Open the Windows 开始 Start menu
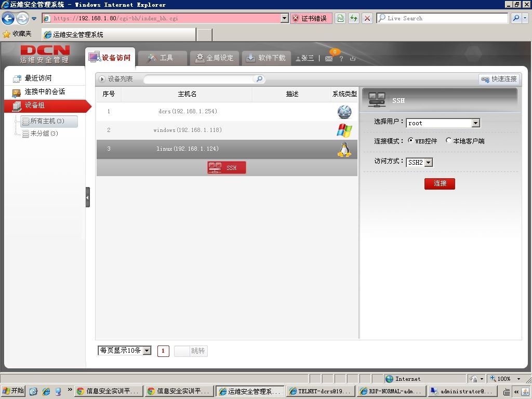The image size is (532, 399). pyautogui.click(x=13, y=391)
